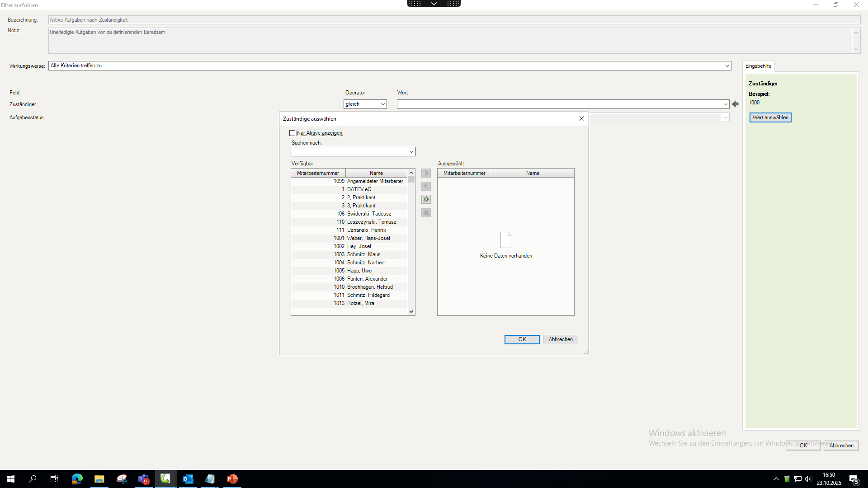This screenshot has width=868, height=488.
Task: Select employee Schmitz, Klaus in list
Action: point(363,254)
